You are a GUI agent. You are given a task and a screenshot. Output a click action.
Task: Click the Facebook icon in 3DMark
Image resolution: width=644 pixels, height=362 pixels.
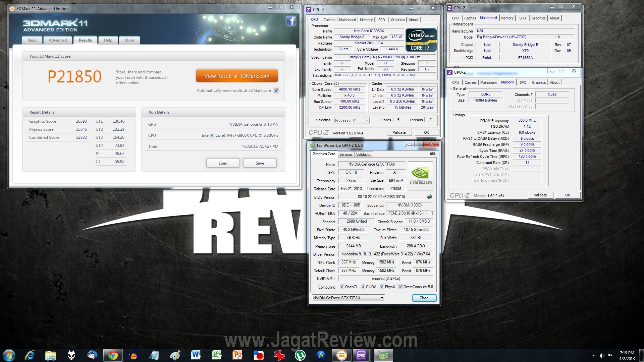tap(291, 21)
